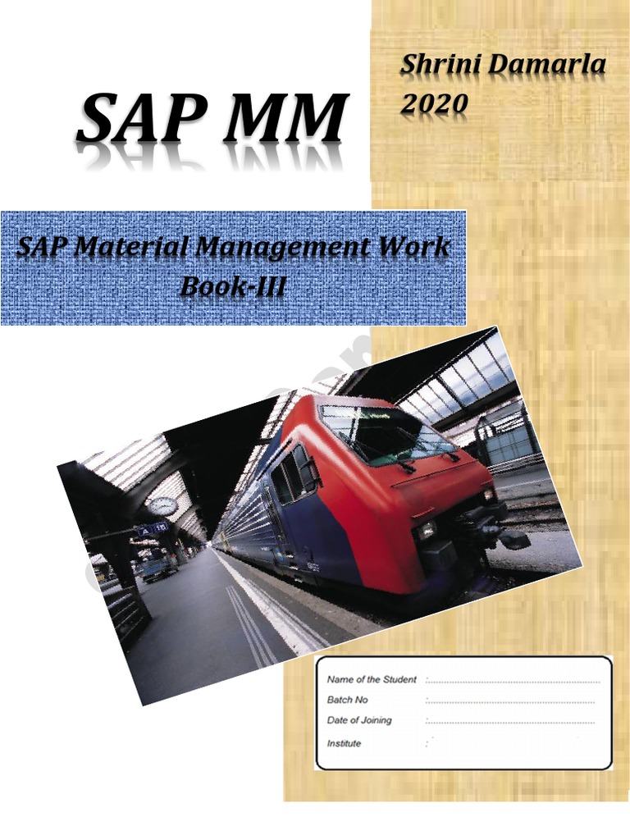Click the 'Batch No' label
This screenshot has height=840, width=630.
point(347,700)
